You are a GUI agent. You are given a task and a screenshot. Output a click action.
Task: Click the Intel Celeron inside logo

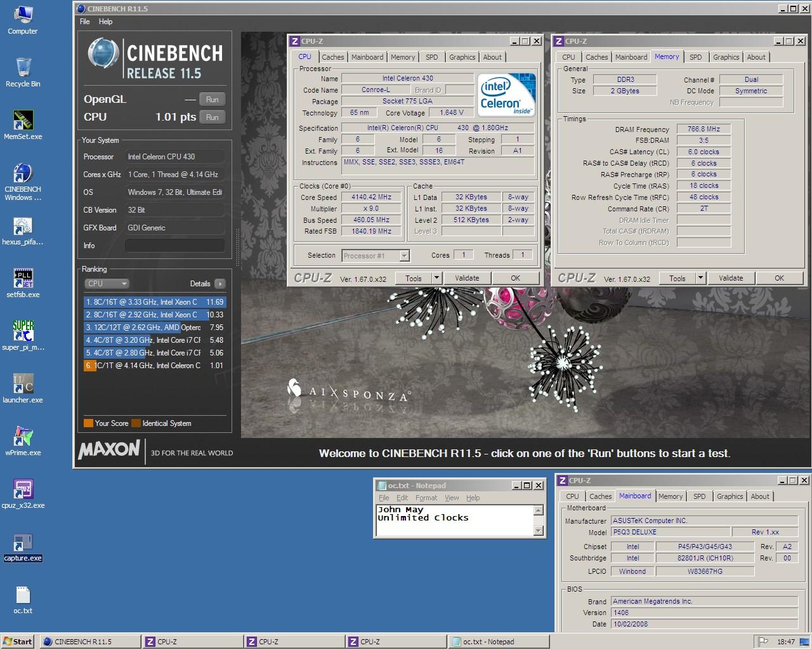506,95
